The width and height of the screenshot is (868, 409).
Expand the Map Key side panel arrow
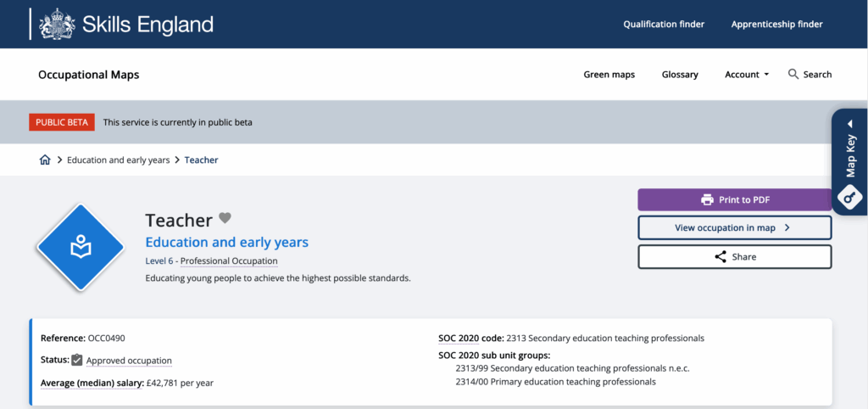(850, 124)
